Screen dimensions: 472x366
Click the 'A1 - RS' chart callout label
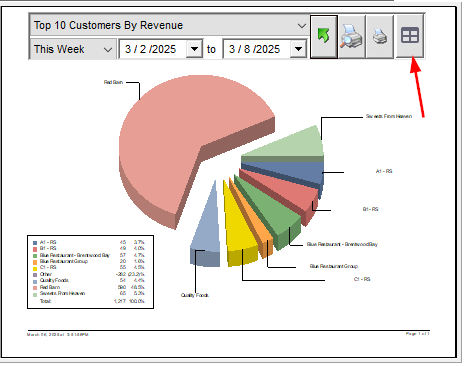click(x=384, y=171)
